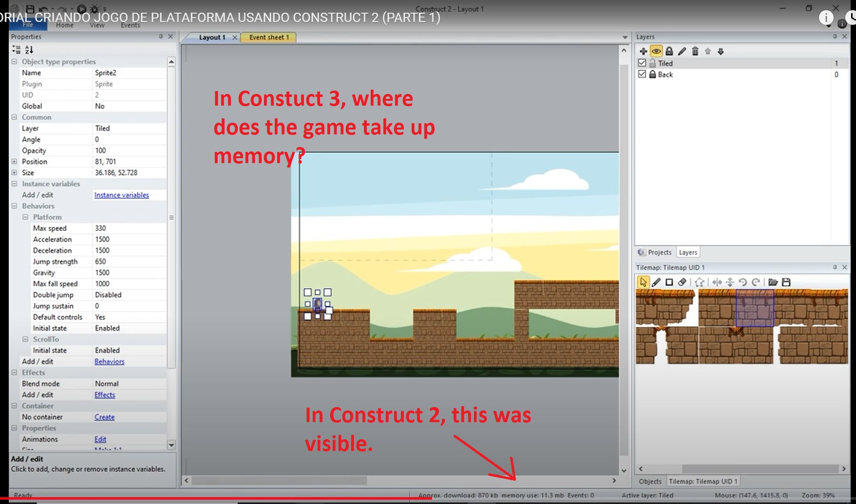Flip the tile vertically in Tilemap toolbar
The height and width of the screenshot is (504, 856).
tap(730, 282)
